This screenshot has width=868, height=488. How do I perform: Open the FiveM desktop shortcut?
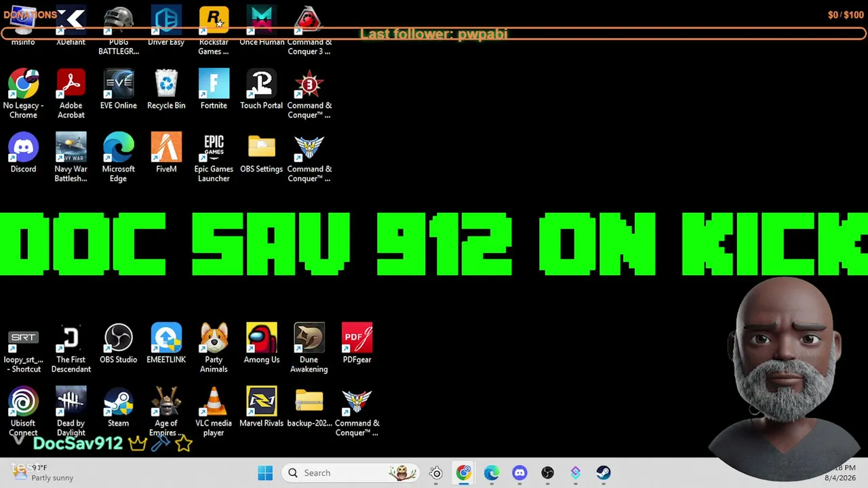coord(166,153)
